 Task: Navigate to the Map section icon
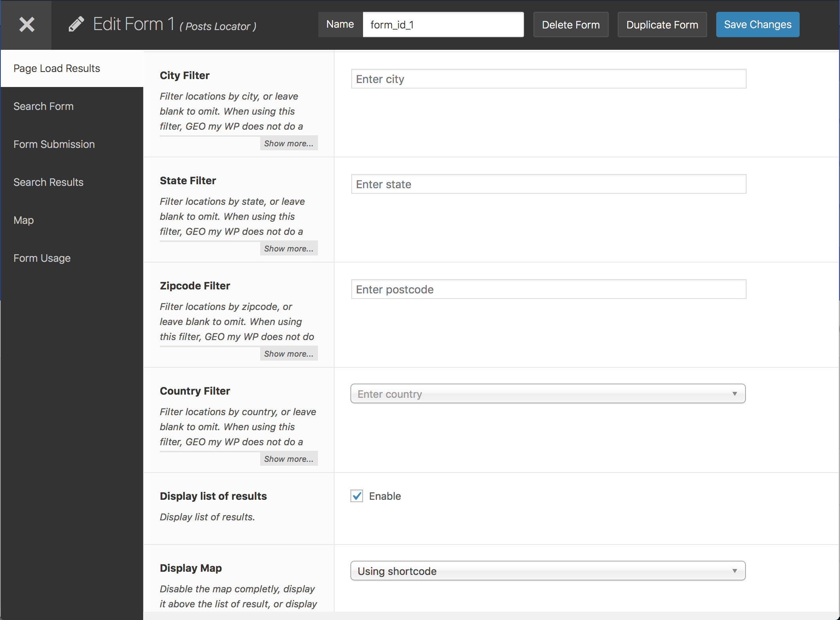(23, 220)
